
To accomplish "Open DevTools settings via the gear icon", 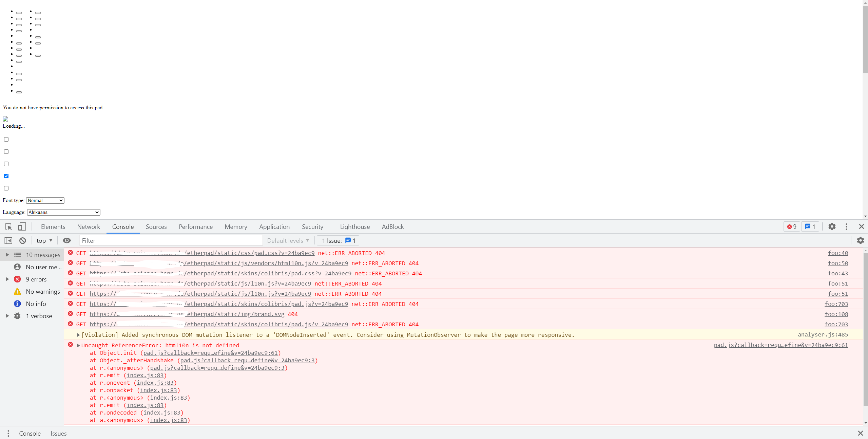I will click(x=832, y=226).
